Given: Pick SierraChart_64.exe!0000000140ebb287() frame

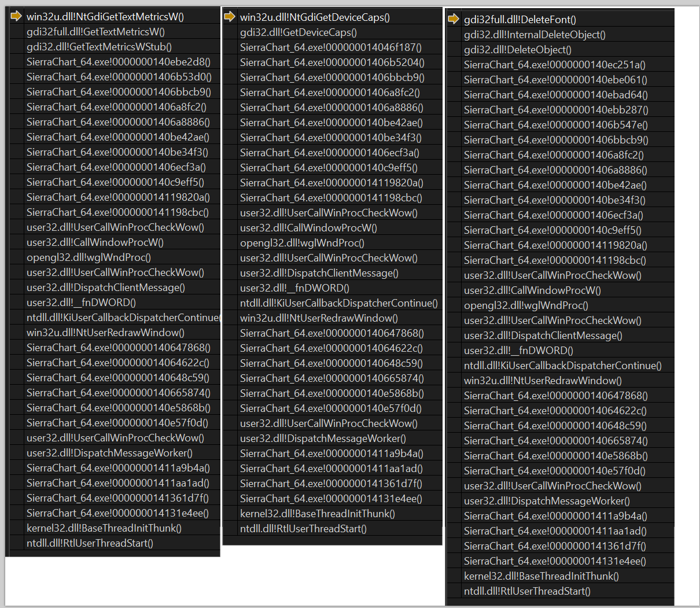Looking at the screenshot, I should 556,110.
